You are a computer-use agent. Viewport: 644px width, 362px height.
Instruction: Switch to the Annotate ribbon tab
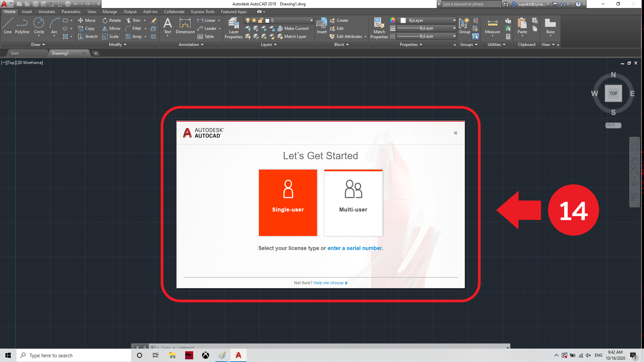tap(47, 12)
